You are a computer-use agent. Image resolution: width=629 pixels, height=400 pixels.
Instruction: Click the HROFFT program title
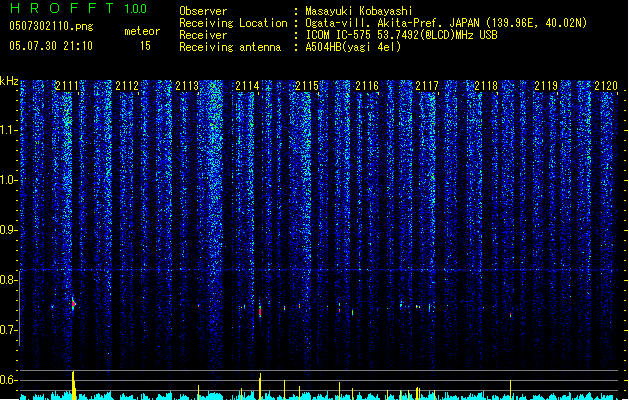click(x=62, y=8)
